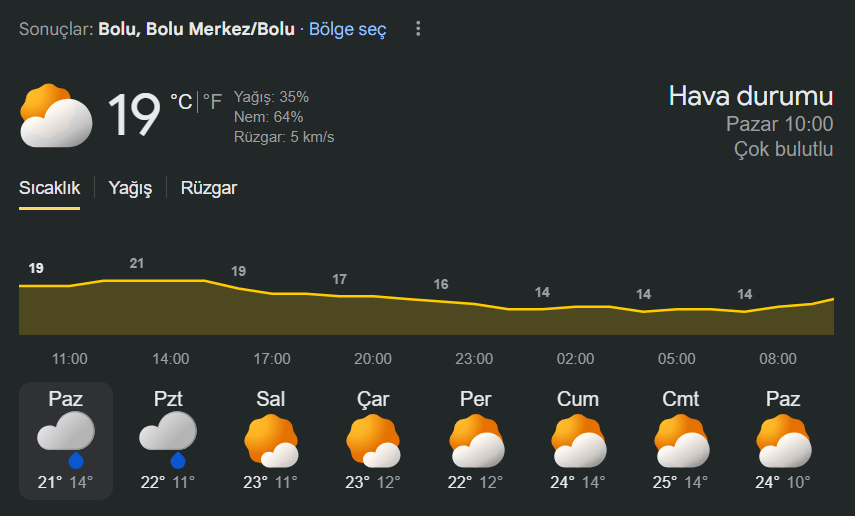The width and height of the screenshot is (855, 516).
Task: Switch temperature unit to °F
Action: click(212, 101)
